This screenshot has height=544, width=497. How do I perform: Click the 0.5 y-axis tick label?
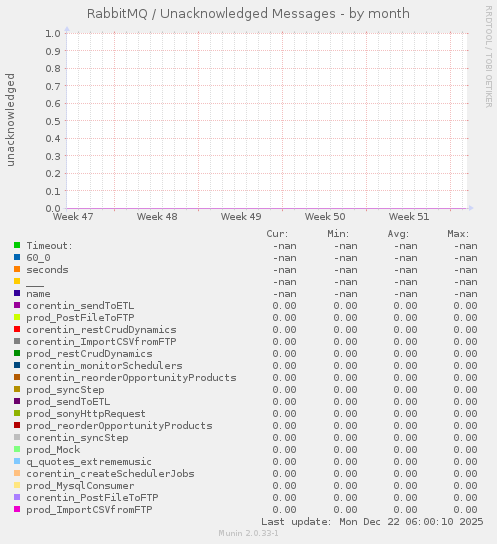[x=53, y=121]
